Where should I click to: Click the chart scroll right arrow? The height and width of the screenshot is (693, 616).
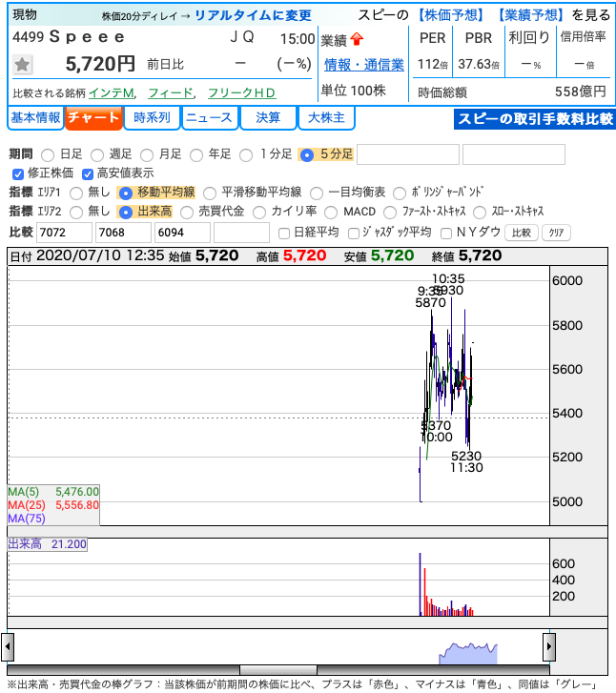pos(549,646)
